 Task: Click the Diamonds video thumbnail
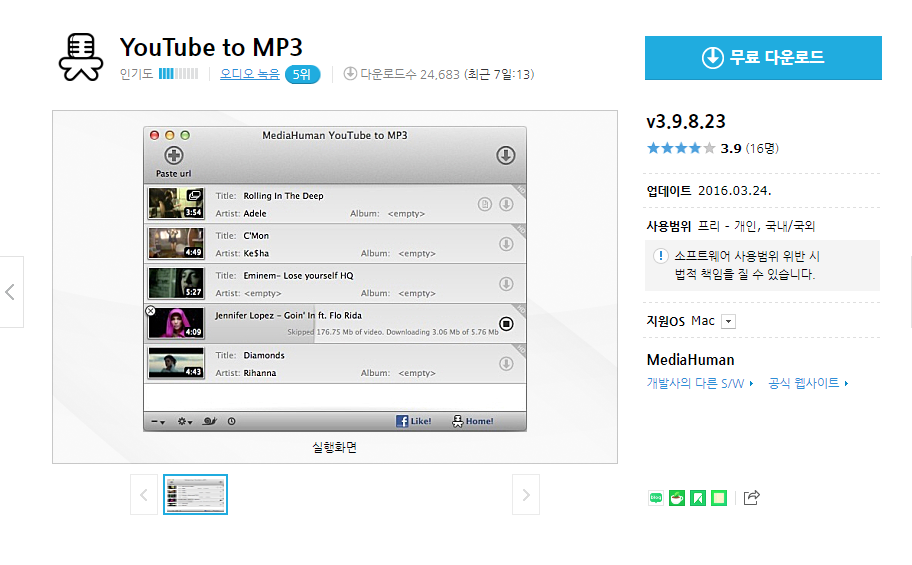click(x=176, y=363)
